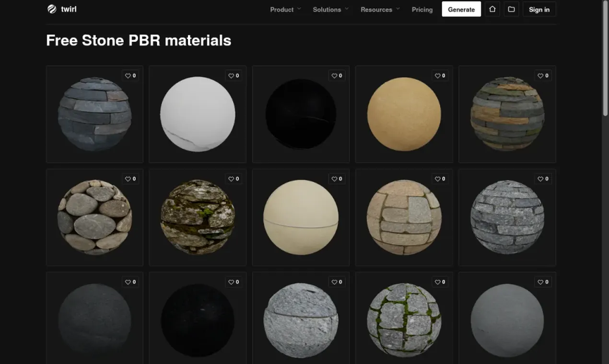Click the twirl logo icon
Screen dimensions: 609x364
(52, 9)
